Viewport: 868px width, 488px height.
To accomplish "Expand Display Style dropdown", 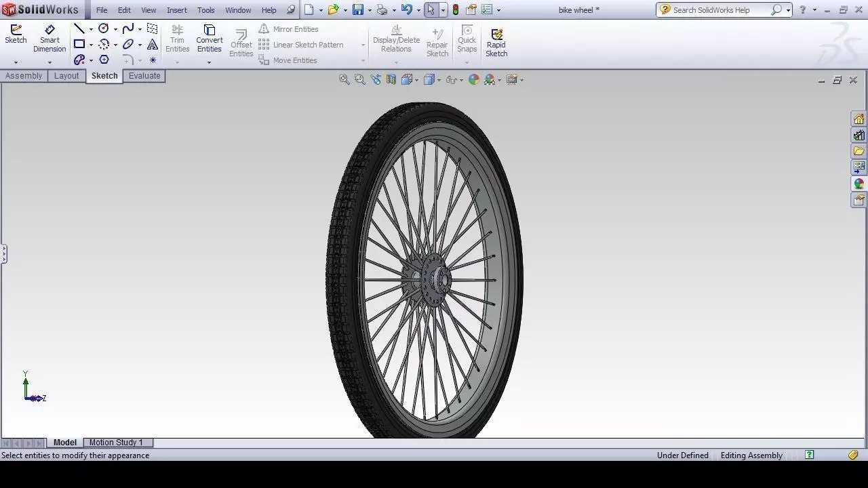I will point(439,80).
